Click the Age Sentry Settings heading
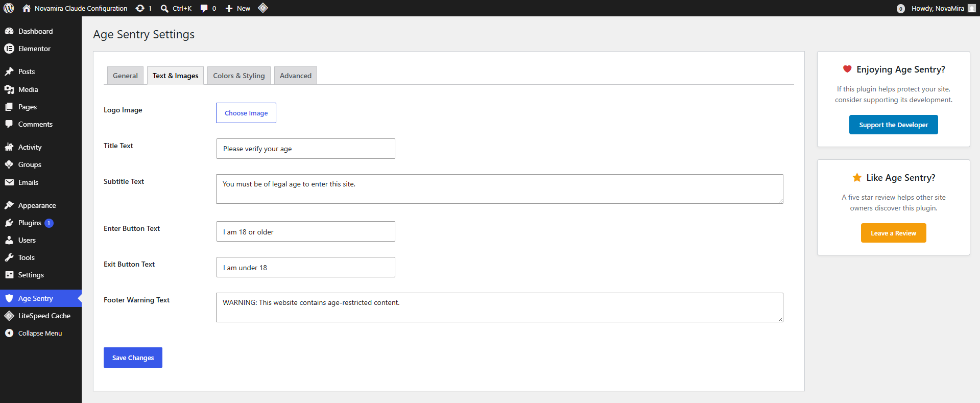The image size is (980, 403). click(144, 34)
